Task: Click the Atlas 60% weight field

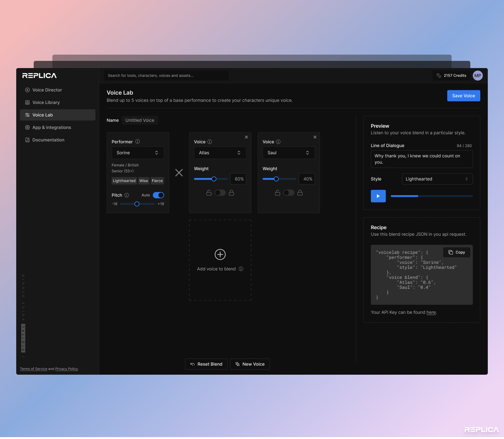Action: tap(238, 179)
